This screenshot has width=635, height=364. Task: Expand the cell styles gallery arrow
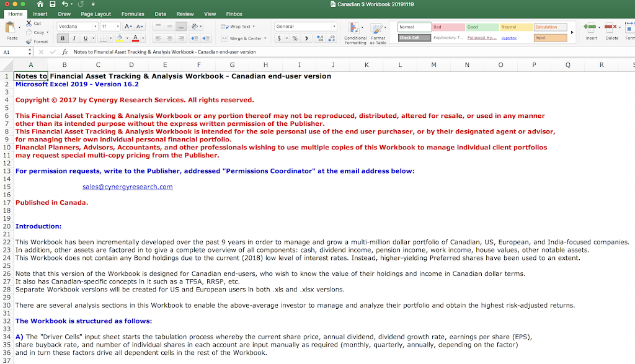(572, 32)
